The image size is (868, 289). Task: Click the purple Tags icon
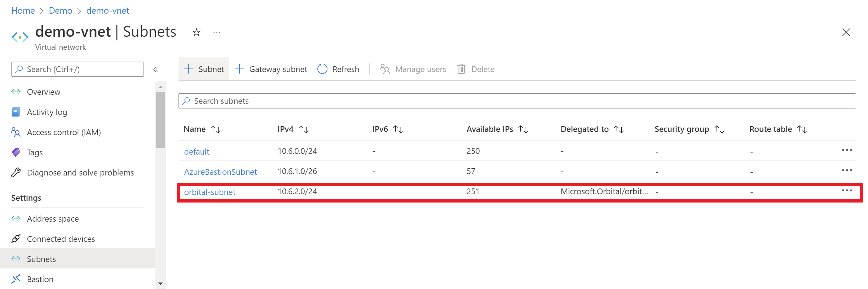click(x=16, y=152)
